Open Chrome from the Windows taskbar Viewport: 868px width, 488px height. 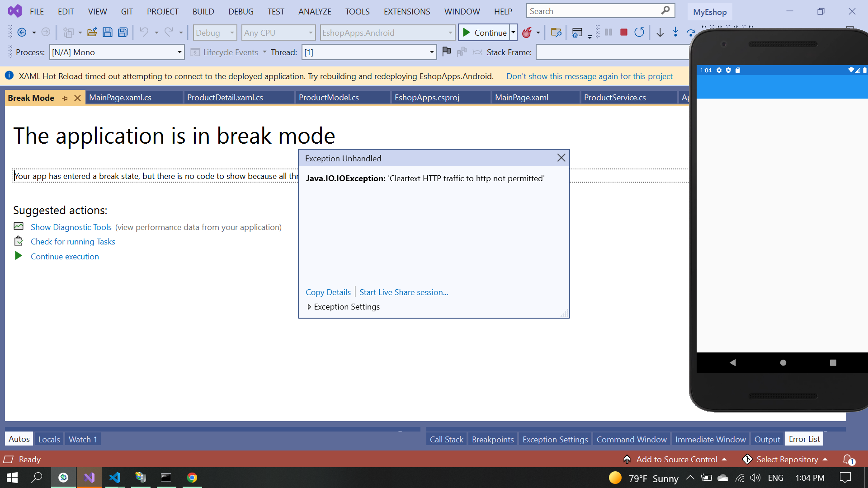(192, 478)
